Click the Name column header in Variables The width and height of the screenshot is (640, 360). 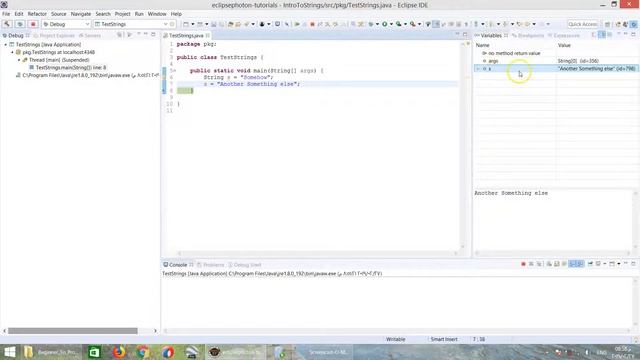click(x=482, y=45)
